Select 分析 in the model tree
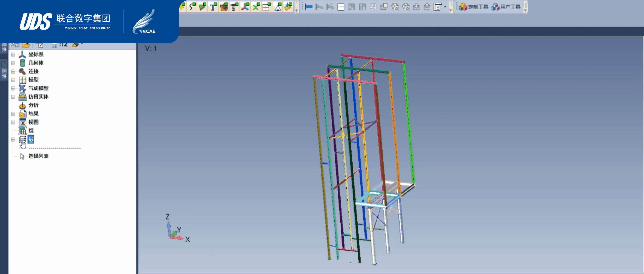 click(x=33, y=105)
